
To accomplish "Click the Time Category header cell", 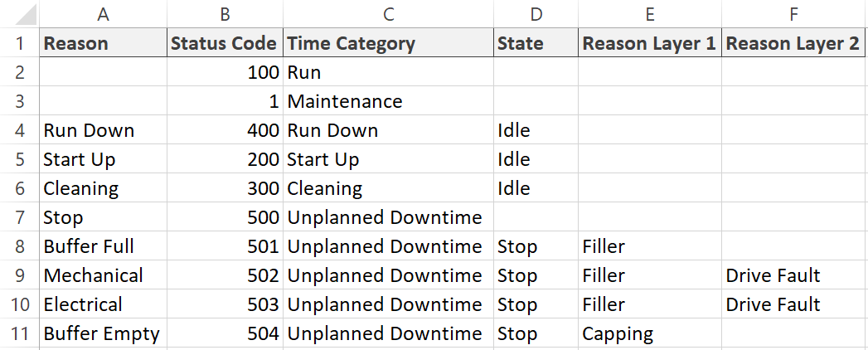I will 388,43.
